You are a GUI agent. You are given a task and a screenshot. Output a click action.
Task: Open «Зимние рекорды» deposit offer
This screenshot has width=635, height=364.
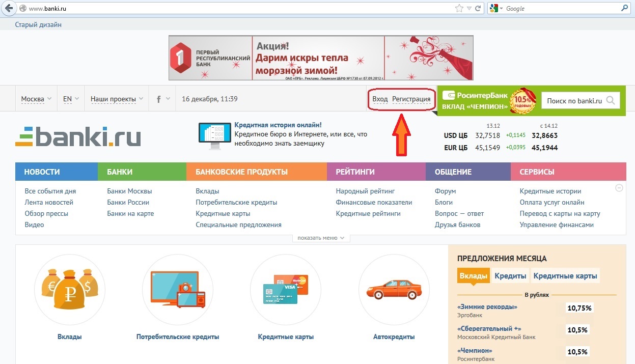pyautogui.click(x=487, y=307)
